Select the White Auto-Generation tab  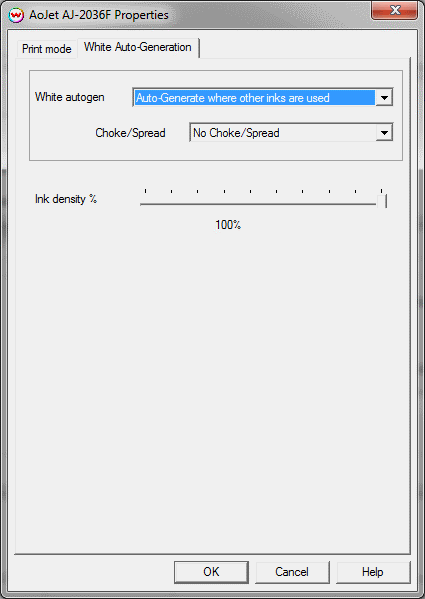[x=138, y=47]
